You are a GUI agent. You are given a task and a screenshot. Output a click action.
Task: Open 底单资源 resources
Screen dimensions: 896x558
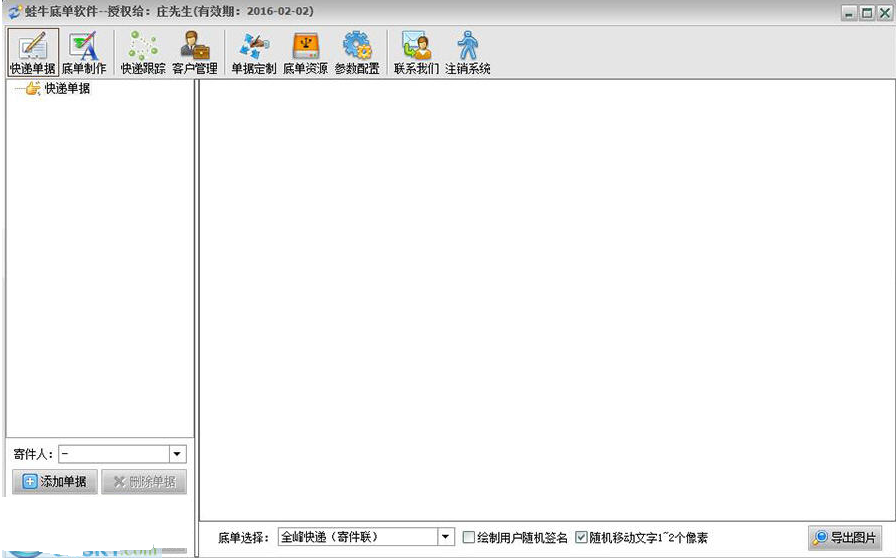[x=305, y=52]
